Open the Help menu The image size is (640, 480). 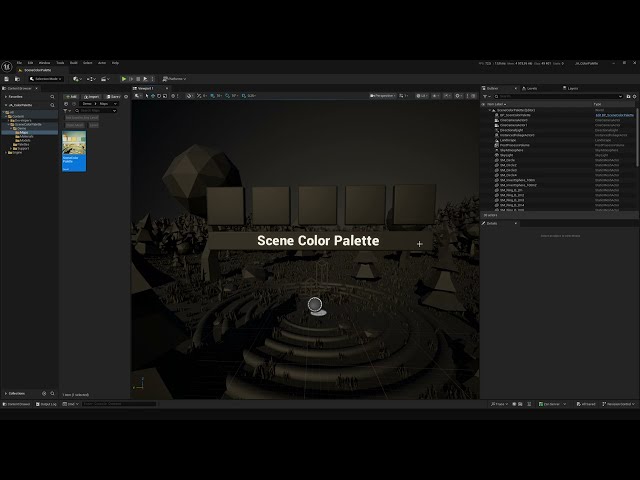click(x=116, y=63)
